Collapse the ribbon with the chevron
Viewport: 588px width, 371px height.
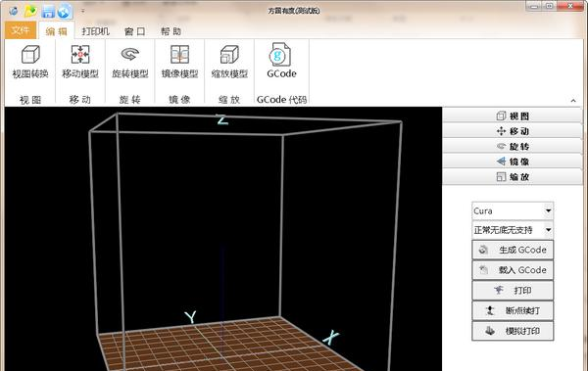(573, 101)
